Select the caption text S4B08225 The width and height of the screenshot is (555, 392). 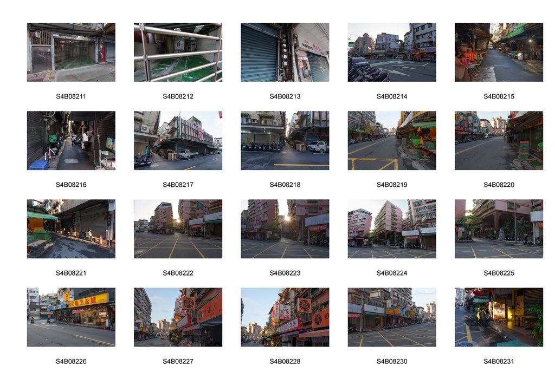(x=499, y=273)
